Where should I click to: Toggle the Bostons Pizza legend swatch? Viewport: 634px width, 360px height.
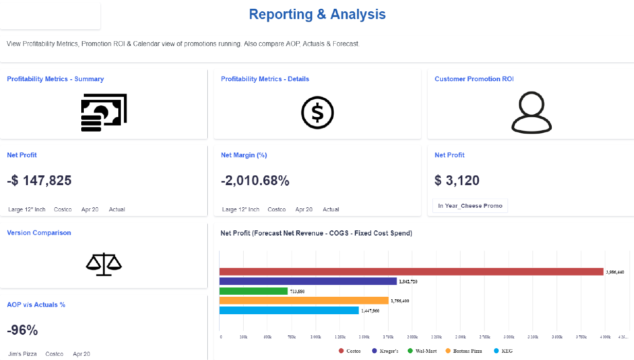click(x=448, y=351)
